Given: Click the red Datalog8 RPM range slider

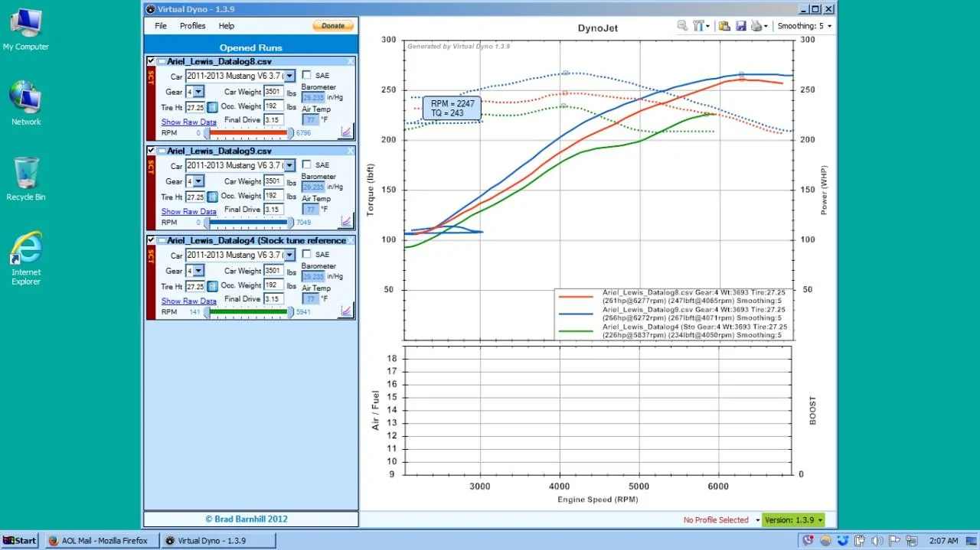Looking at the screenshot, I should pyautogui.click(x=249, y=133).
